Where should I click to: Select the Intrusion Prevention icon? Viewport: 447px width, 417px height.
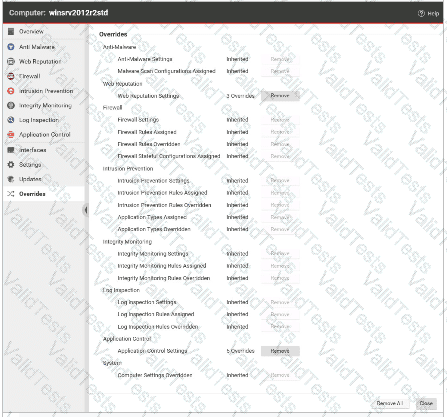pyautogui.click(x=11, y=91)
